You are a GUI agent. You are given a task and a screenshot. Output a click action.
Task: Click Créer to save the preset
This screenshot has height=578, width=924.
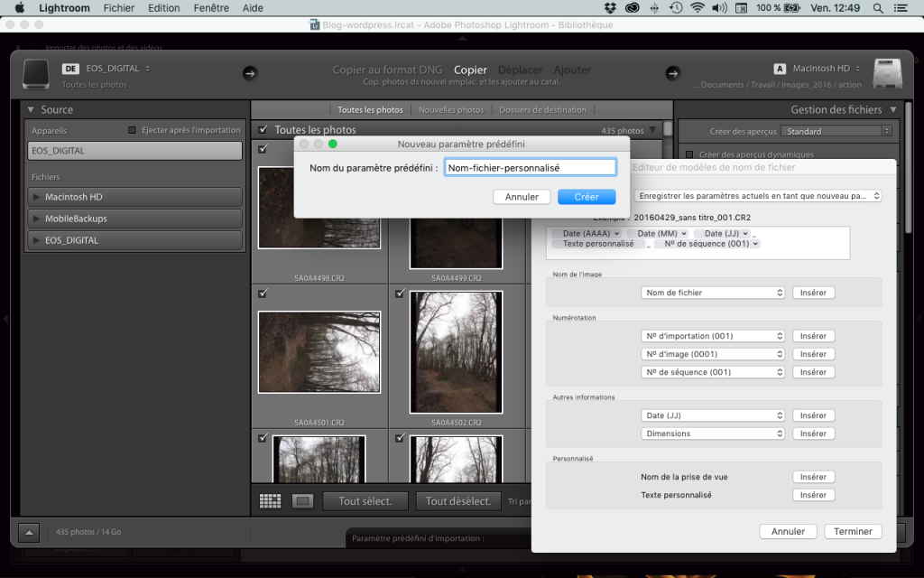587,197
